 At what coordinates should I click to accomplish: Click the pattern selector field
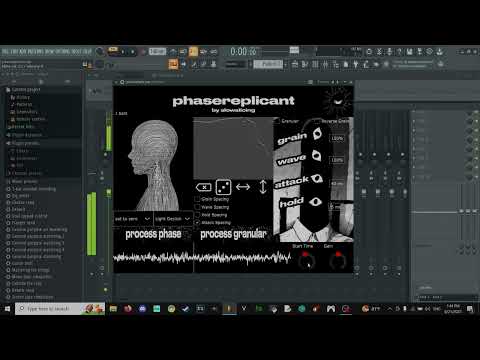click(268, 64)
